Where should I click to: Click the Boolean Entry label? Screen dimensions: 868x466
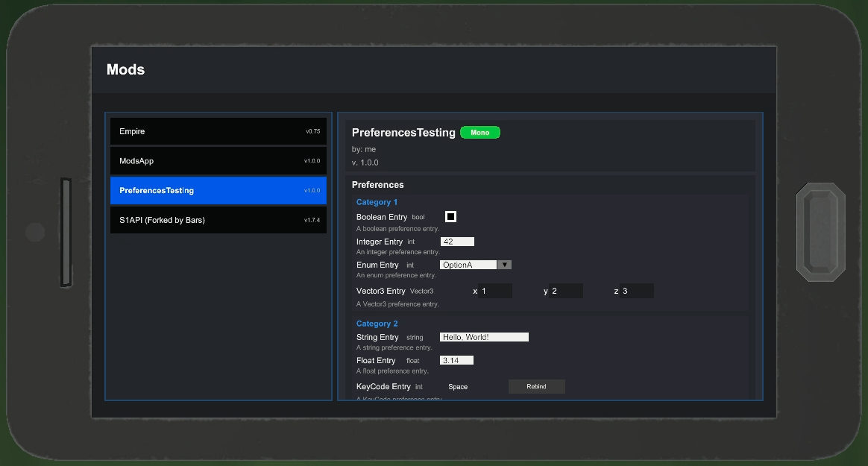coord(381,217)
